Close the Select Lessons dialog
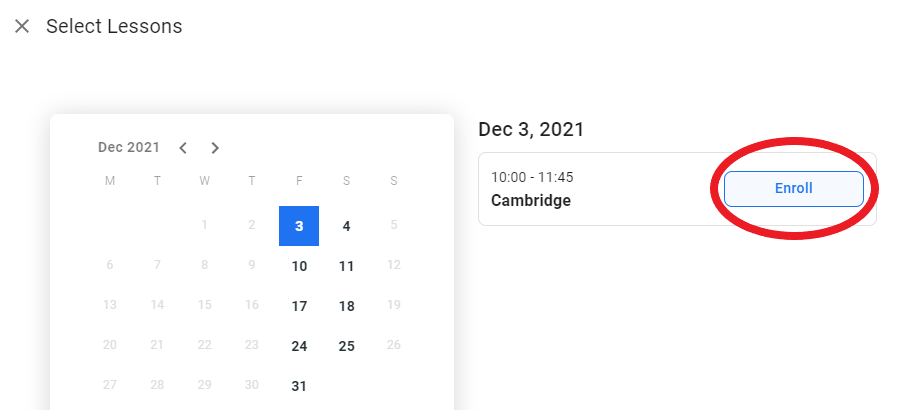This screenshot has width=913, height=410. click(22, 26)
